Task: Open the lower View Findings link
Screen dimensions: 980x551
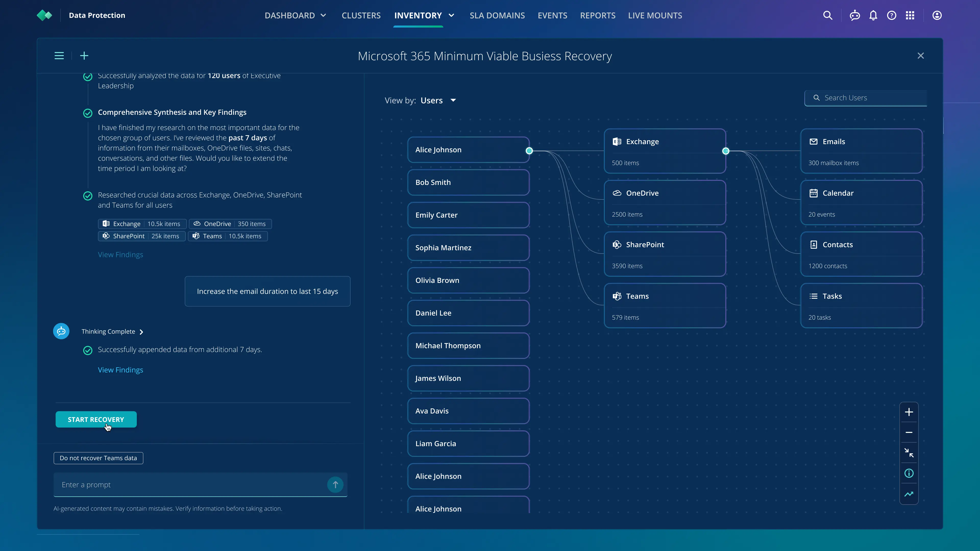Action: pyautogui.click(x=120, y=370)
